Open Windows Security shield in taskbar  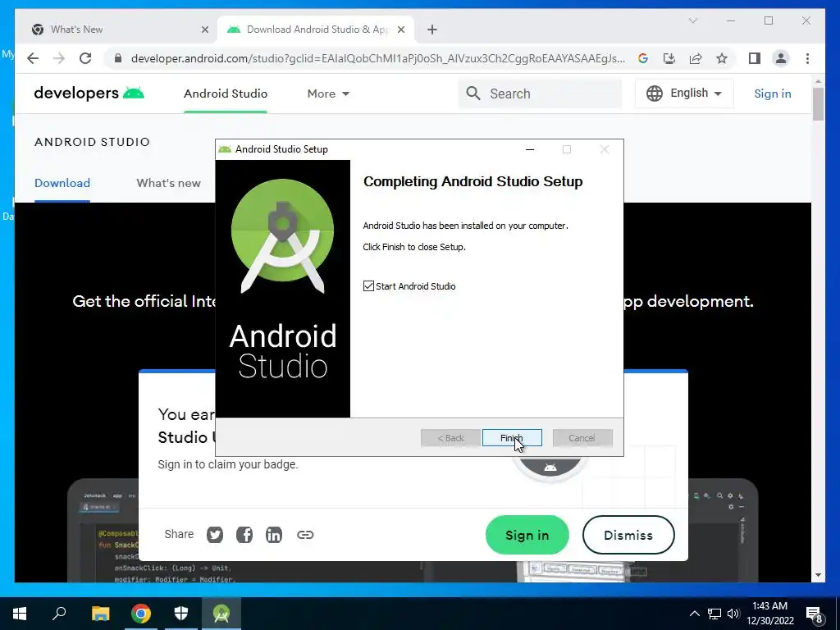tap(181, 614)
